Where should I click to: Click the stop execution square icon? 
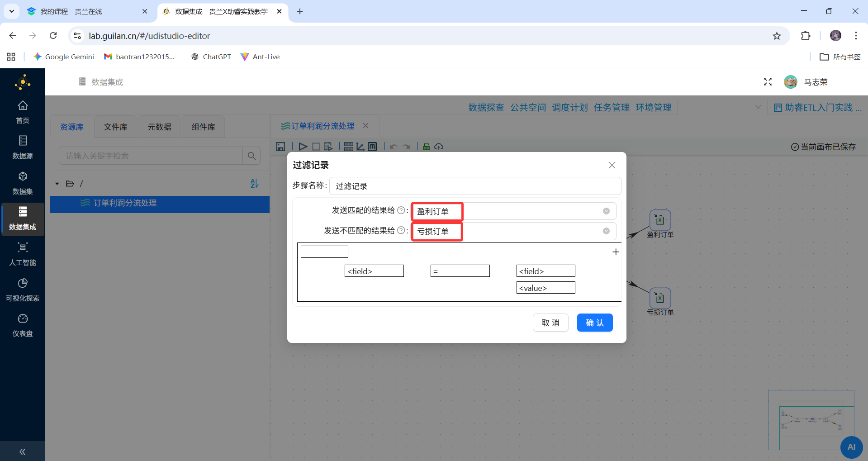click(316, 147)
